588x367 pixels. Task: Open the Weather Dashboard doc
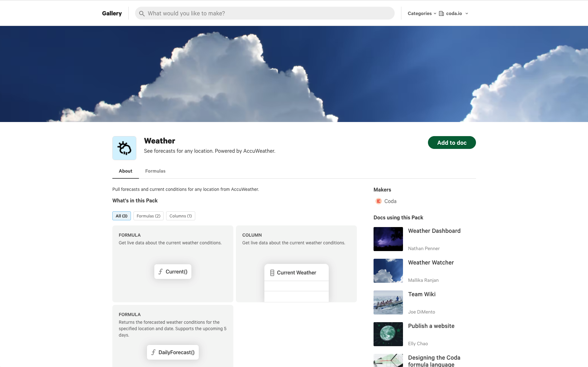tap(434, 231)
